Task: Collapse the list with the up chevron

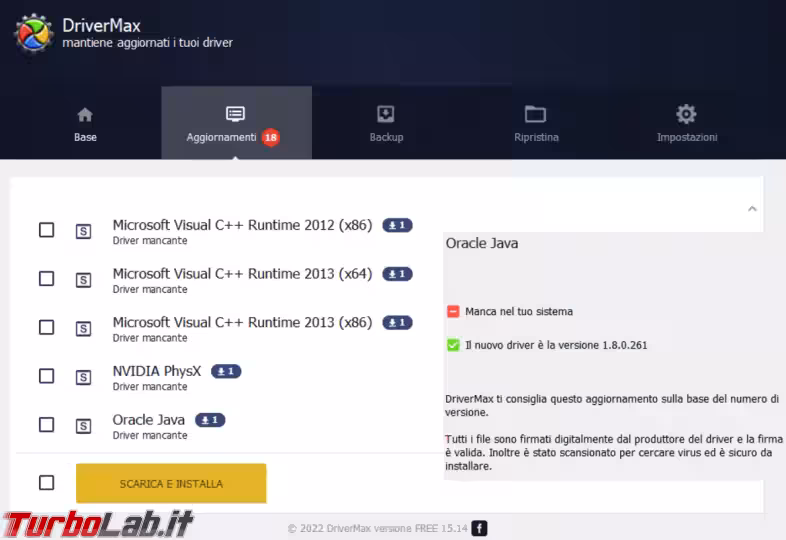Action: point(752,209)
